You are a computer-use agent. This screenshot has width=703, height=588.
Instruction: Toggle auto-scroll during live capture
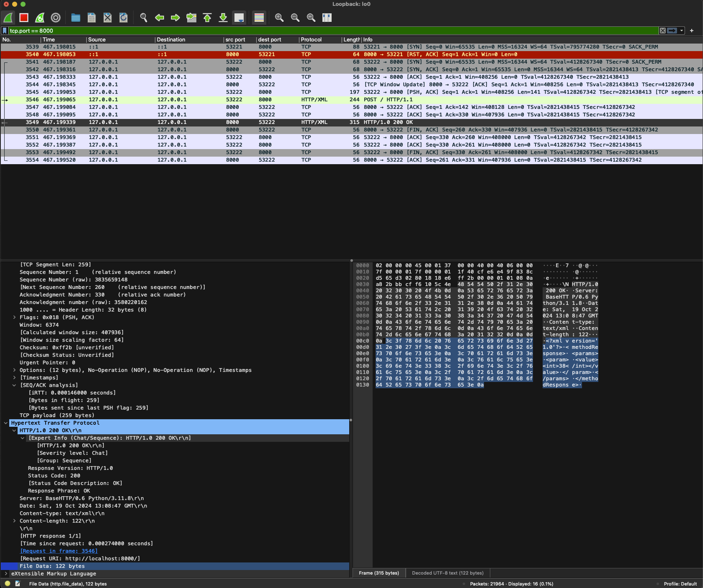(239, 18)
